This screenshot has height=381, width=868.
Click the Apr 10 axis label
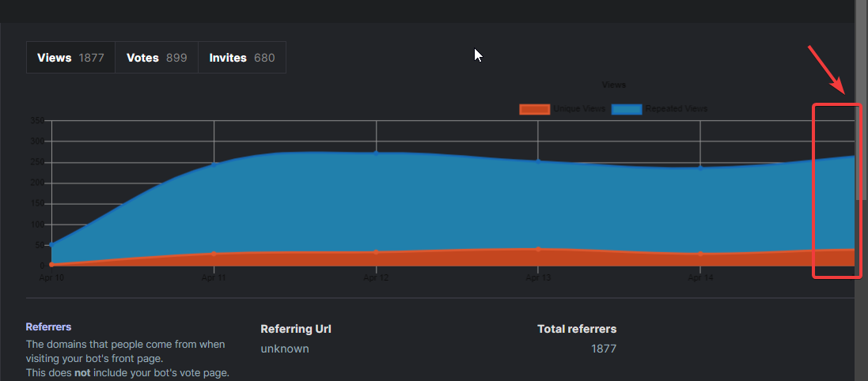pos(51,277)
